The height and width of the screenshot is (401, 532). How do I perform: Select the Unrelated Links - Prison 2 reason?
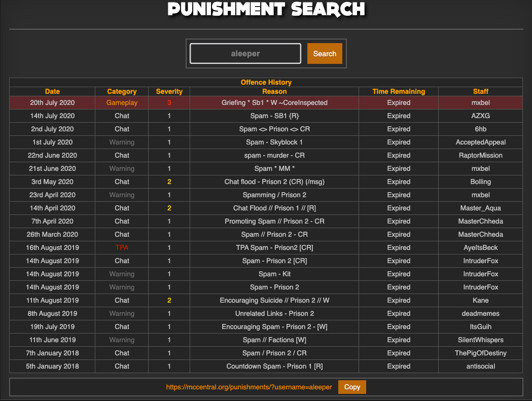(x=274, y=313)
